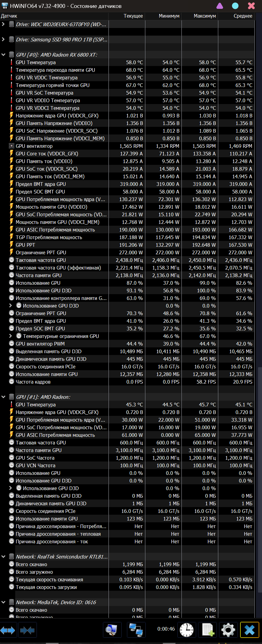Open sensor settings gear icon

click(x=229, y=630)
